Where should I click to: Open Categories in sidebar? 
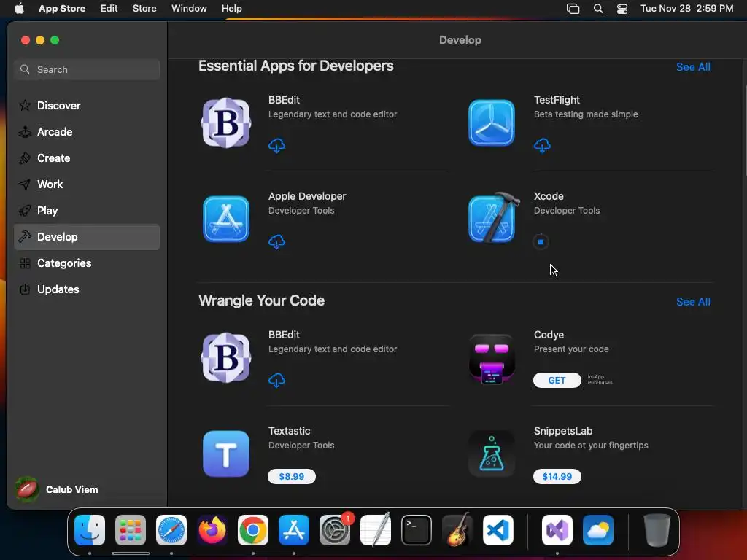[87, 262]
